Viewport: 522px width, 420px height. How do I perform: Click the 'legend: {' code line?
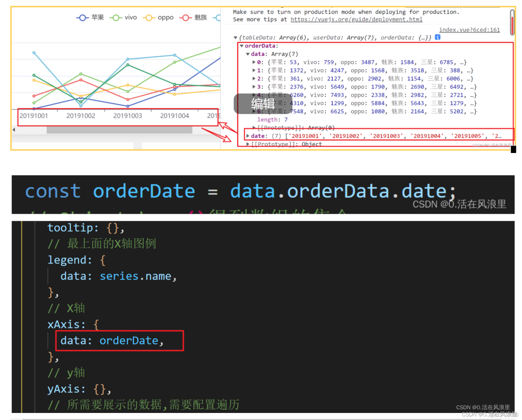tap(77, 260)
